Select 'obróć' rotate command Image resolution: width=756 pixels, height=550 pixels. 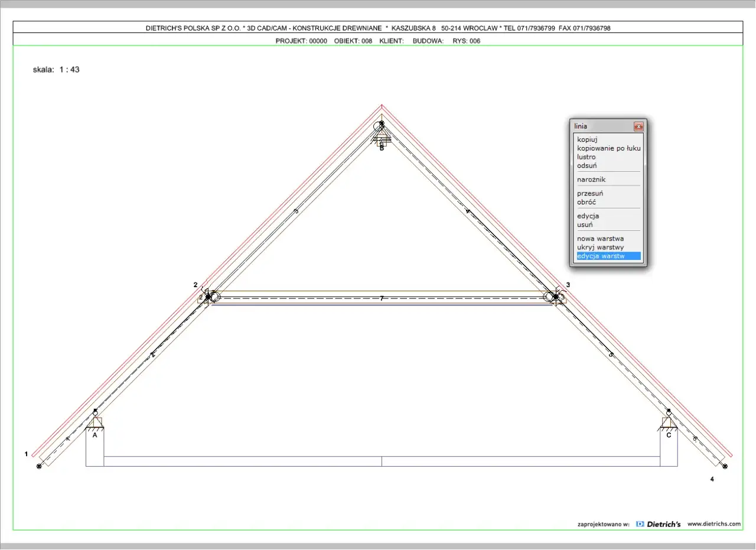click(x=588, y=202)
